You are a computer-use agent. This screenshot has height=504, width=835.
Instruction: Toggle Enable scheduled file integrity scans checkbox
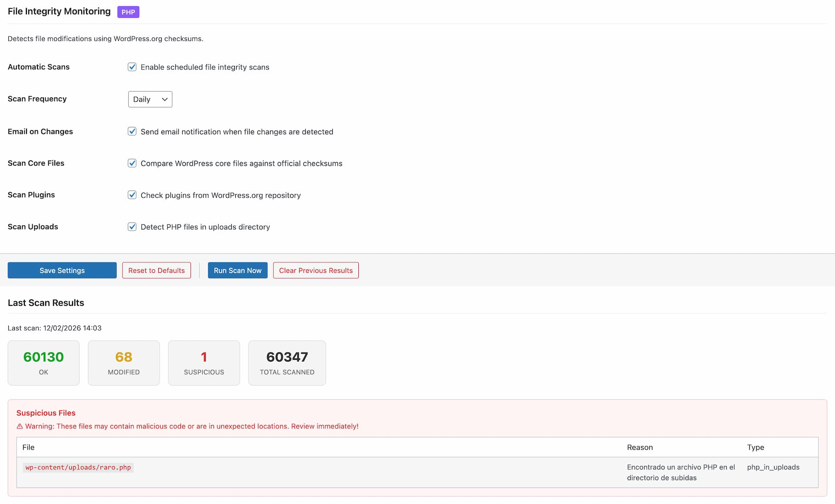[132, 67]
